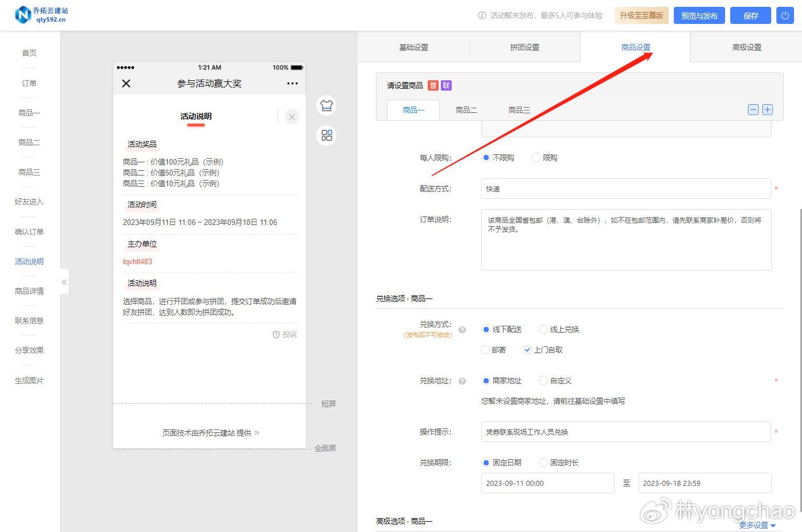Open 商品三 page in left sidebar
Screen dimensions: 802x532
(x=29, y=172)
